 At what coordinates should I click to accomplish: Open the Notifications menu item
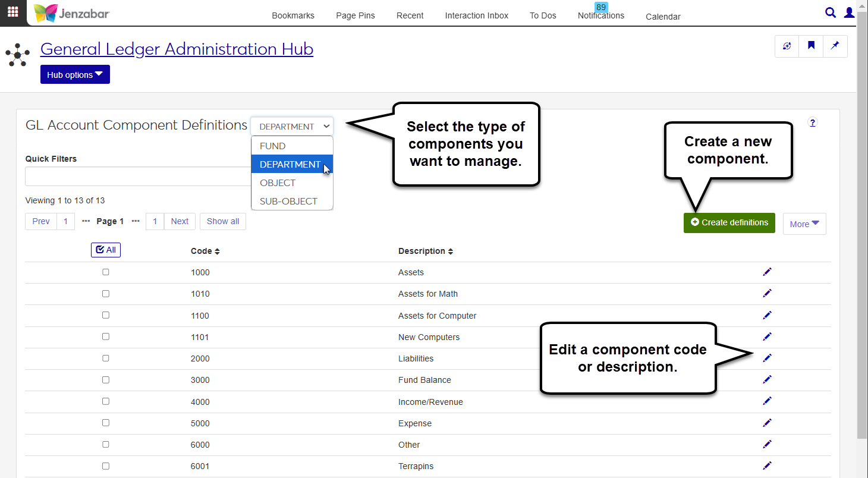click(600, 15)
